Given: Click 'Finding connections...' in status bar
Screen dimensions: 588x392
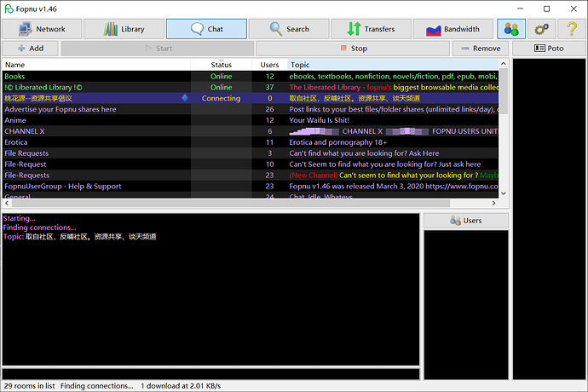Looking at the screenshot, I should coord(97,386).
